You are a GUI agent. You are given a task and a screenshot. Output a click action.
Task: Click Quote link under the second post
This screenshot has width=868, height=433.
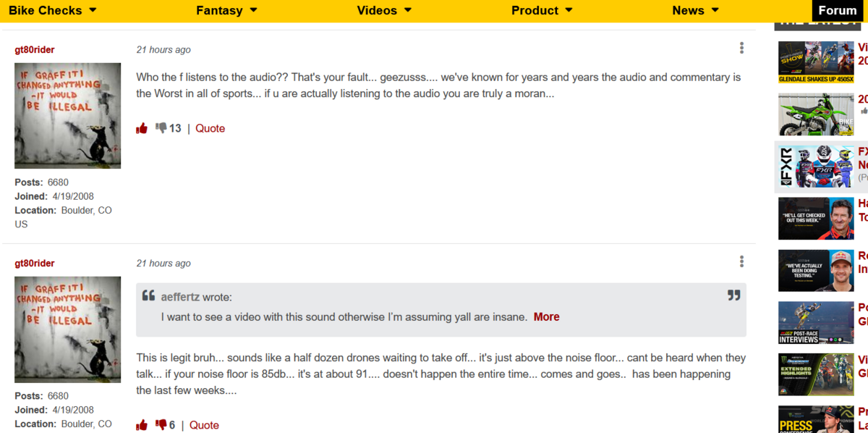[x=204, y=425]
